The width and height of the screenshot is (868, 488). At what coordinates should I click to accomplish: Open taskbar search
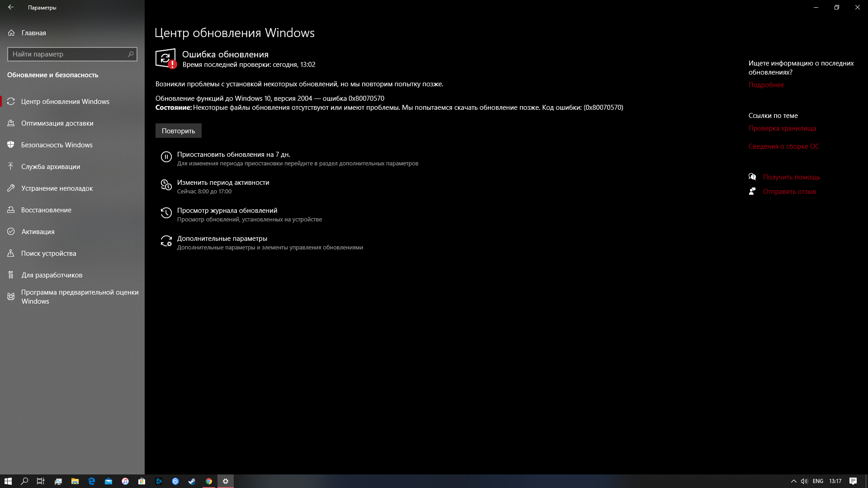point(25,481)
